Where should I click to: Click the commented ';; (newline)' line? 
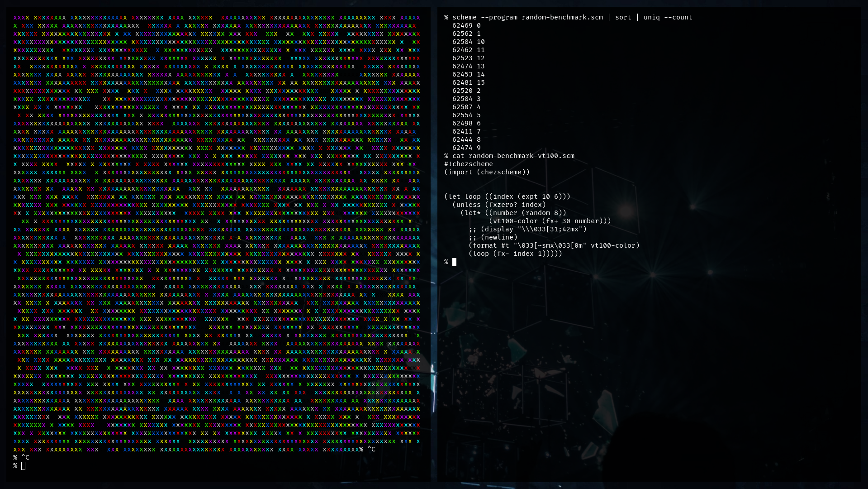(493, 237)
